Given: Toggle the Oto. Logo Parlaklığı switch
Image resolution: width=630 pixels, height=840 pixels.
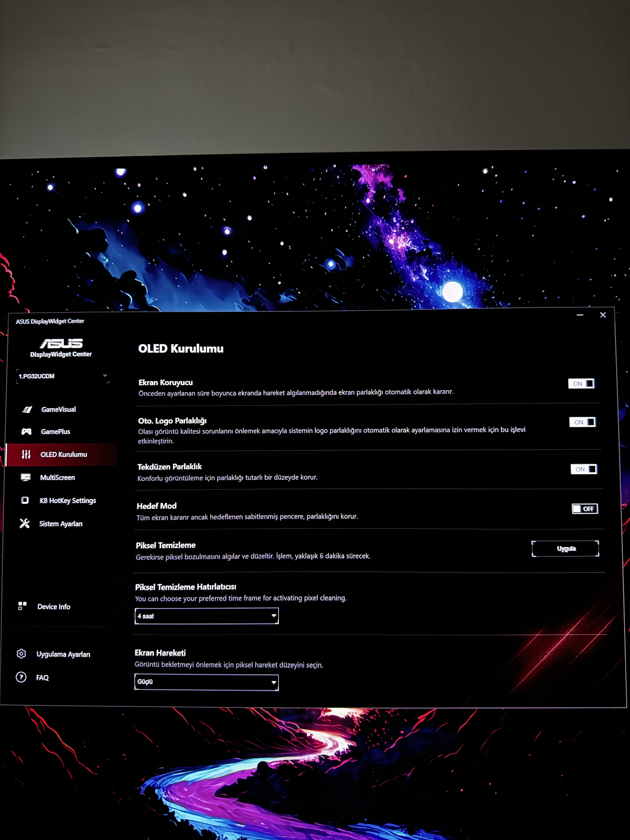Looking at the screenshot, I should pos(582,422).
